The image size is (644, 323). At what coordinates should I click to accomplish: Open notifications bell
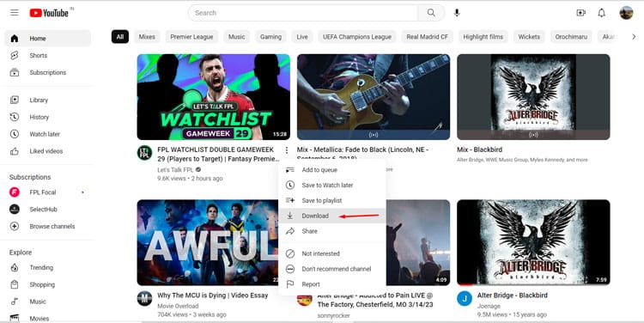[x=601, y=13]
